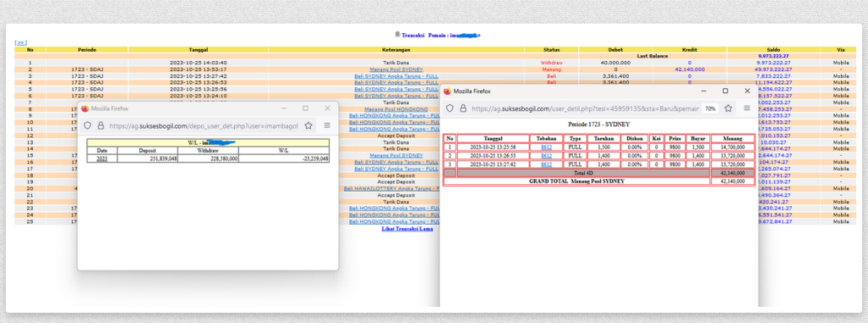Open the Beli HAWAILOTTERY Angka Tarung link
Viewport: 868px width, 323px height.
pyautogui.click(x=392, y=188)
